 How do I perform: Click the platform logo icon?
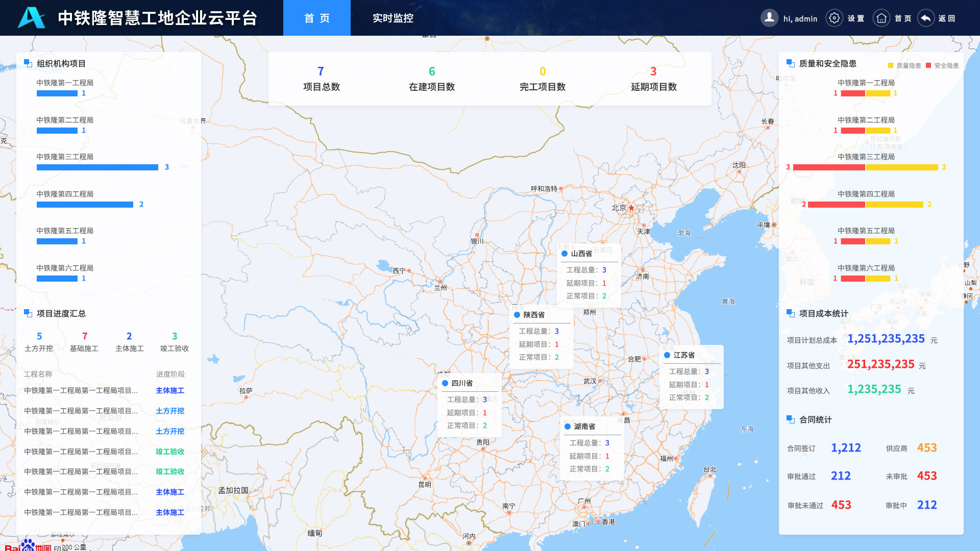[31, 18]
